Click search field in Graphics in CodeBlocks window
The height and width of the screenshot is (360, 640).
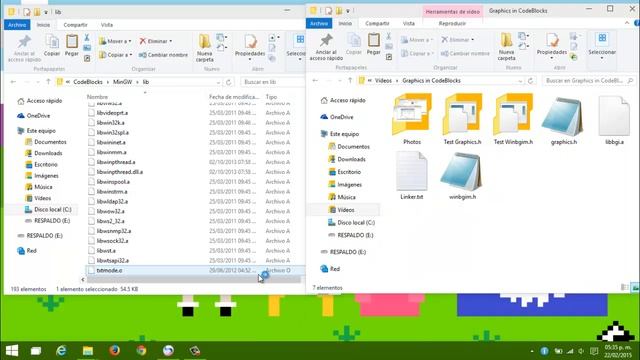(x=589, y=81)
